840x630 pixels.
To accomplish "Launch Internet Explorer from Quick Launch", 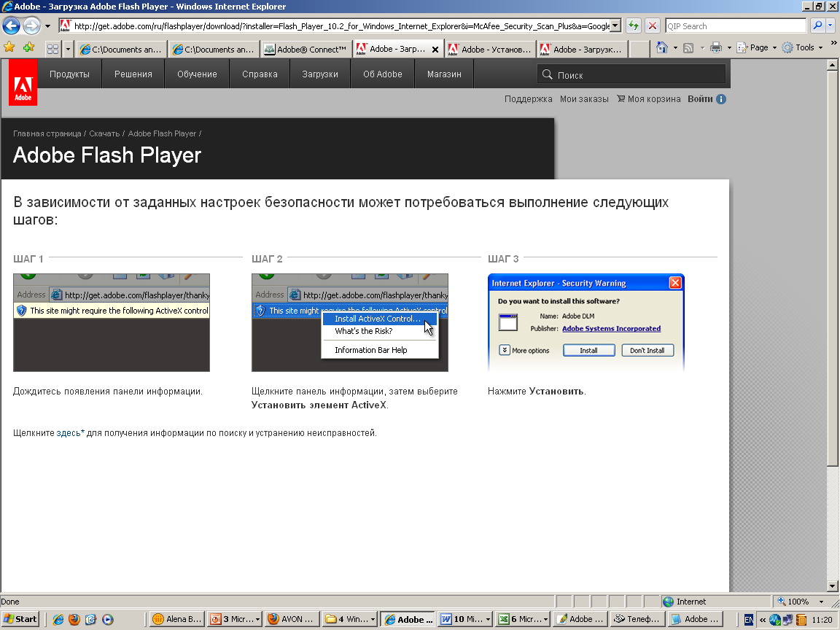I will pyautogui.click(x=58, y=619).
